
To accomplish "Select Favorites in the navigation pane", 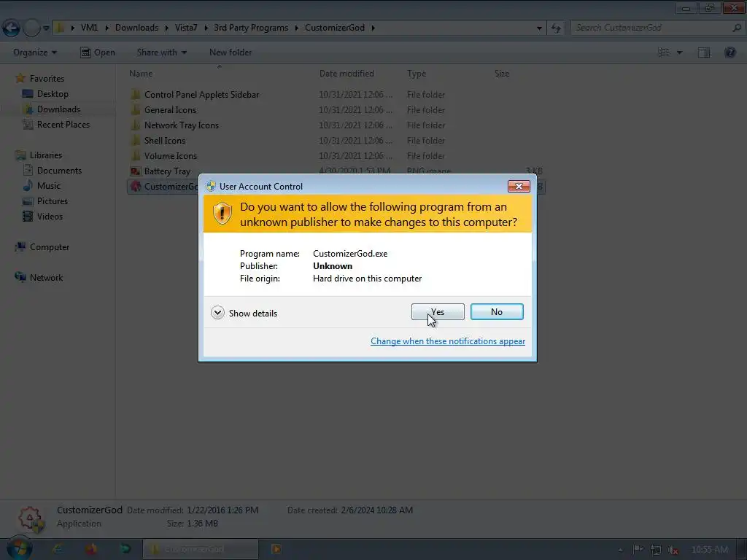I will (40, 78).
